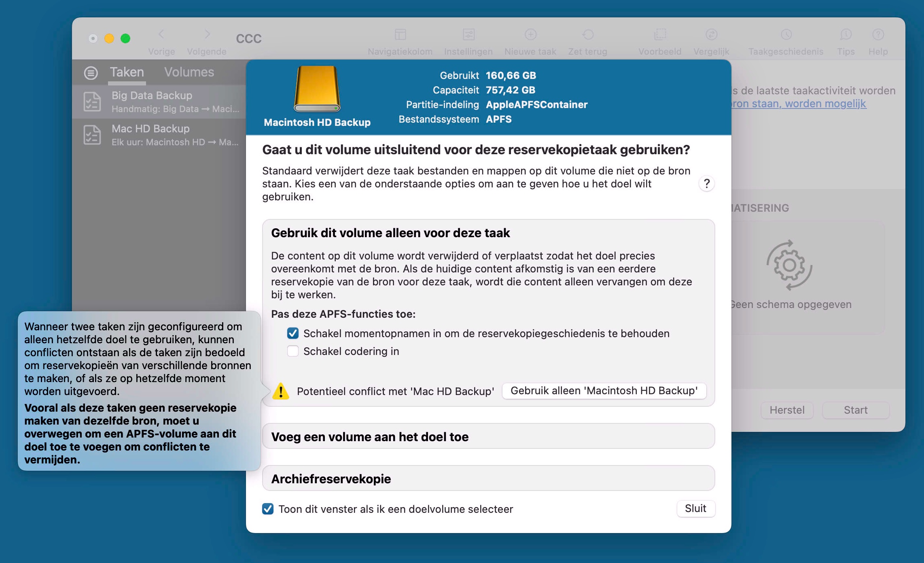Click the yellow conflict warning triangle
924x563 pixels.
[281, 391]
